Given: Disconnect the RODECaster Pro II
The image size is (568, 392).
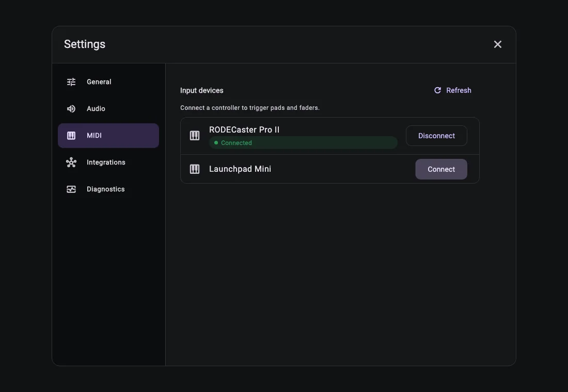Looking at the screenshot, I should [436, 136].
